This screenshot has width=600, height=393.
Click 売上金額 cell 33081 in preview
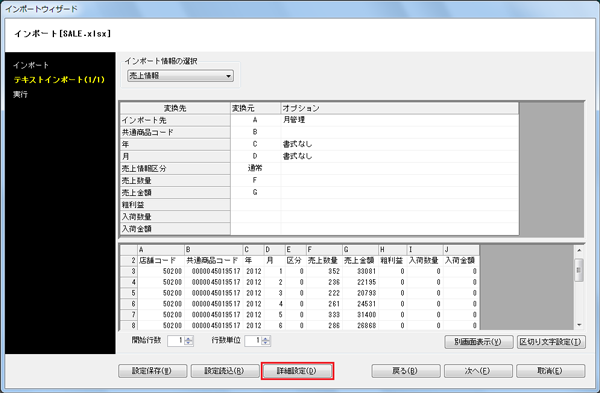coord(360,271)
